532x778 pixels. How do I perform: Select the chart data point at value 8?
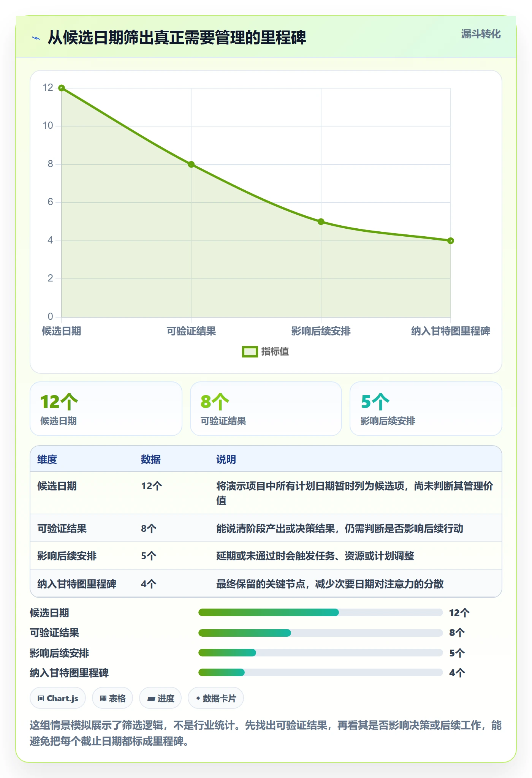tap(191, 164)
